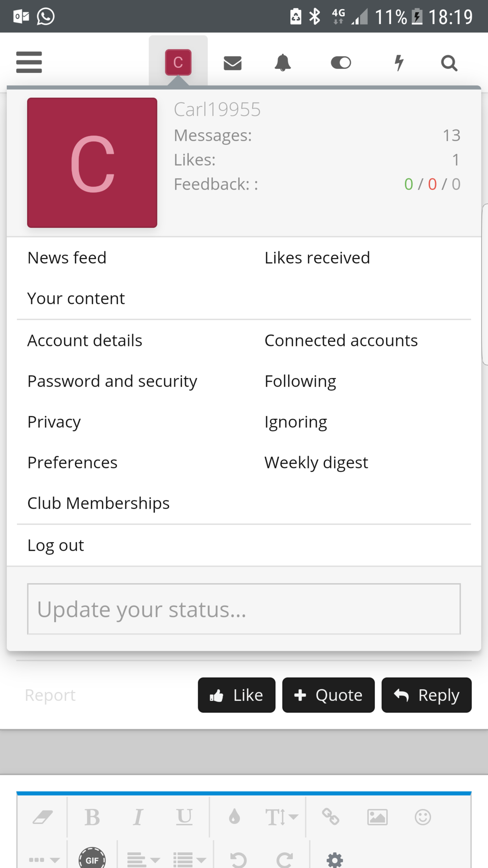
Task: Click the Reply button
Action: 426,695
